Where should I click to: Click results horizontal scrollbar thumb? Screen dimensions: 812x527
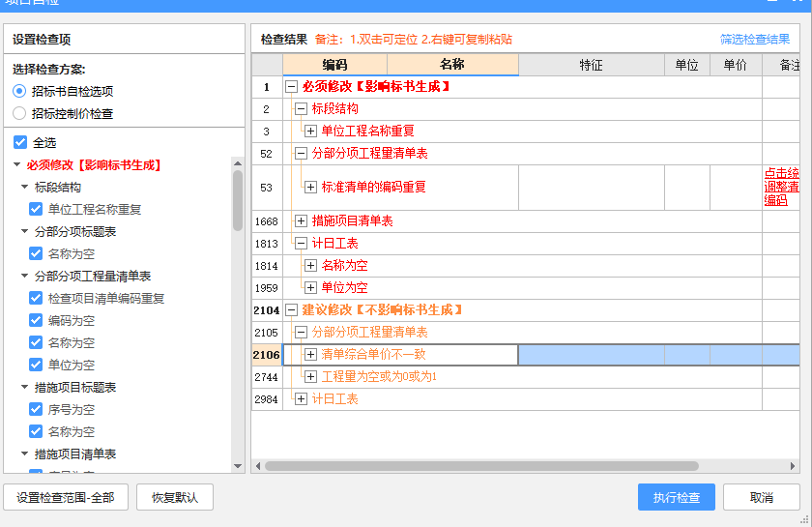point(481,466)
